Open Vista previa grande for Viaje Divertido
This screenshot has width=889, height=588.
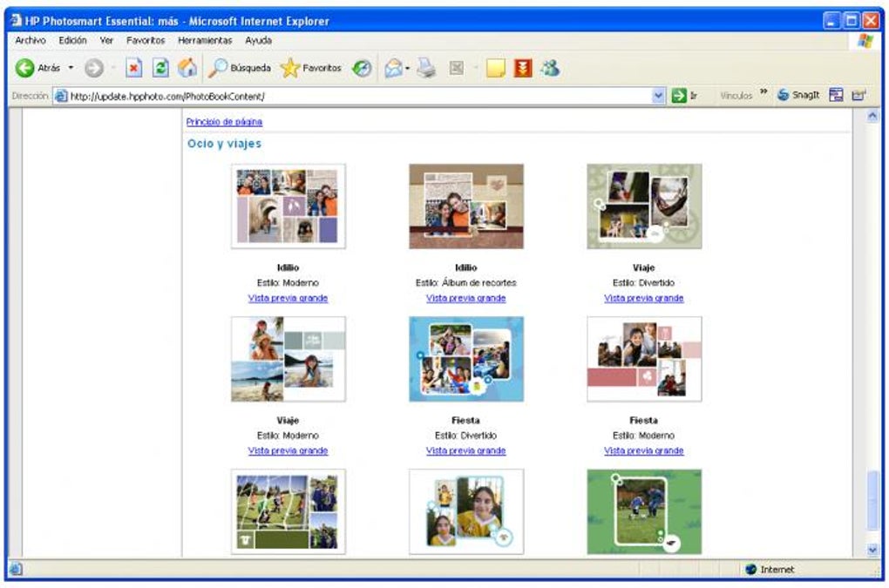(644, 298)
